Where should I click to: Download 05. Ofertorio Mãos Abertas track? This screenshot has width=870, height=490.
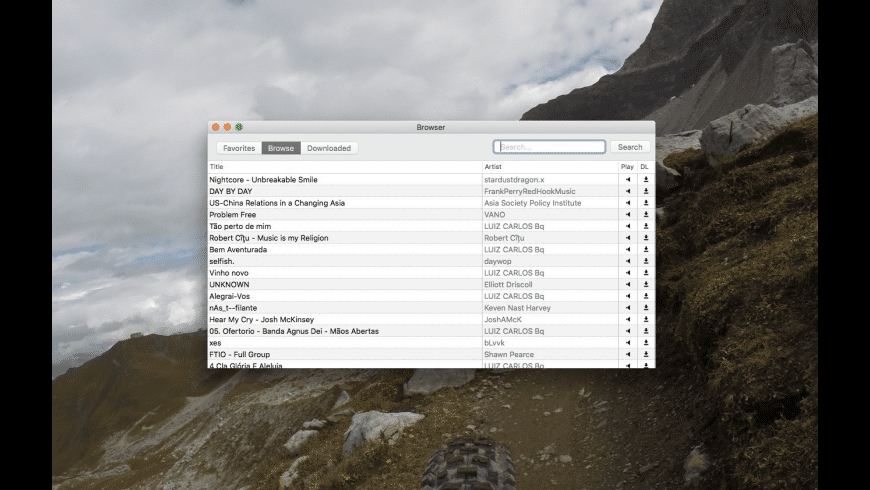[x=646, y=331]
